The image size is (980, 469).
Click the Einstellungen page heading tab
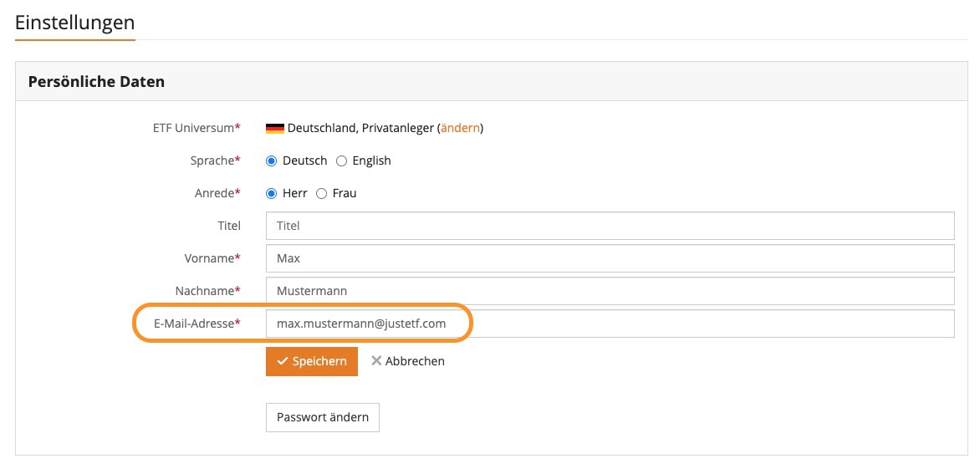point(74,23)
